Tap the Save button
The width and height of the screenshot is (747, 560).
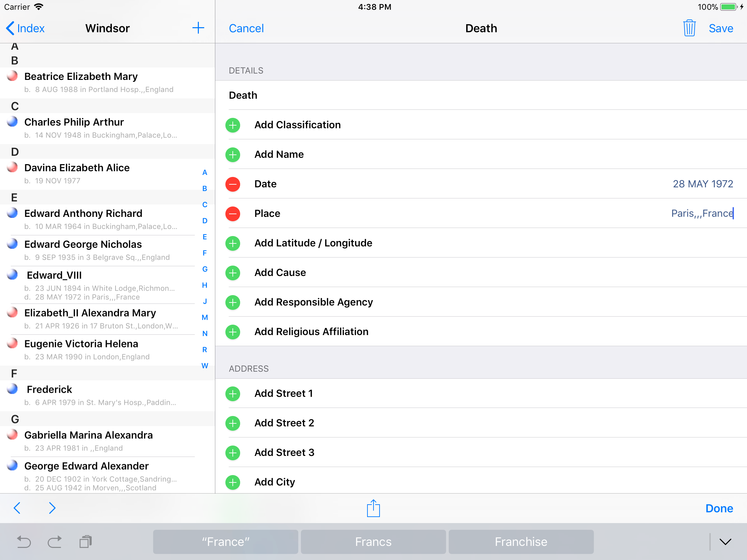point(721,28)
